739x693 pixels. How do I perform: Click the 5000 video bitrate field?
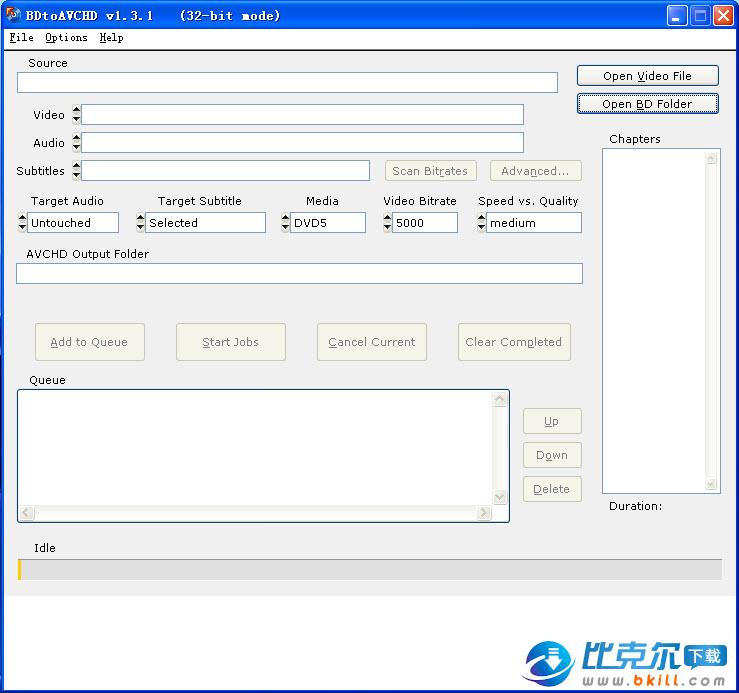point(425,223)
